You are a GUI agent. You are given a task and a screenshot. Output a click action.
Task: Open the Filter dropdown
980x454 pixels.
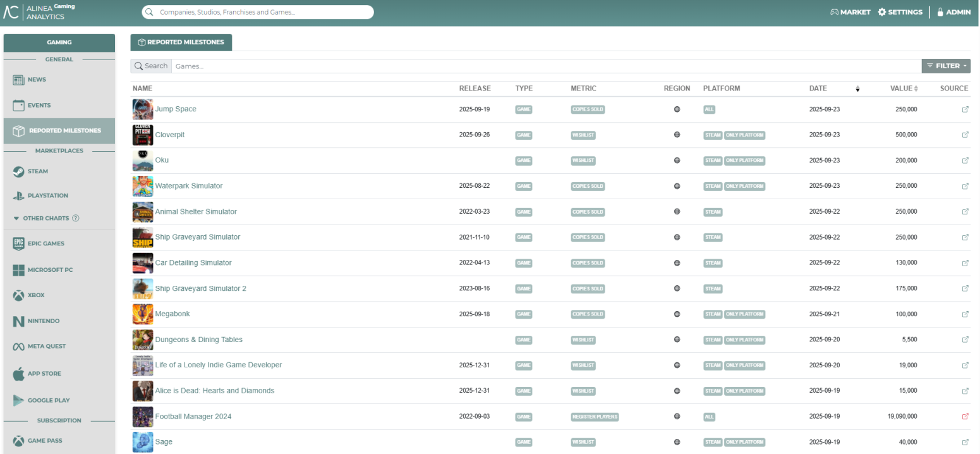click(x=946, y=66)
